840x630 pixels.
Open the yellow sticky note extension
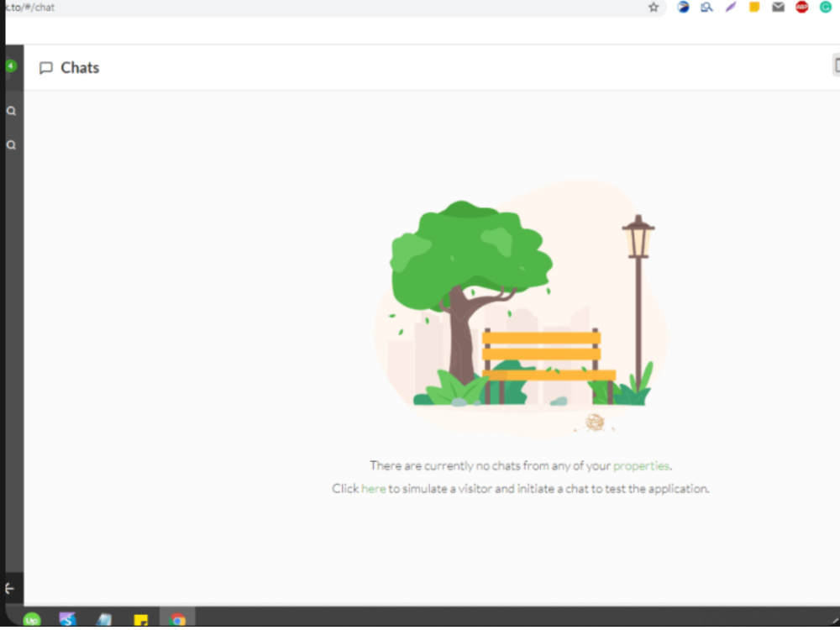[x=754, y=7]
